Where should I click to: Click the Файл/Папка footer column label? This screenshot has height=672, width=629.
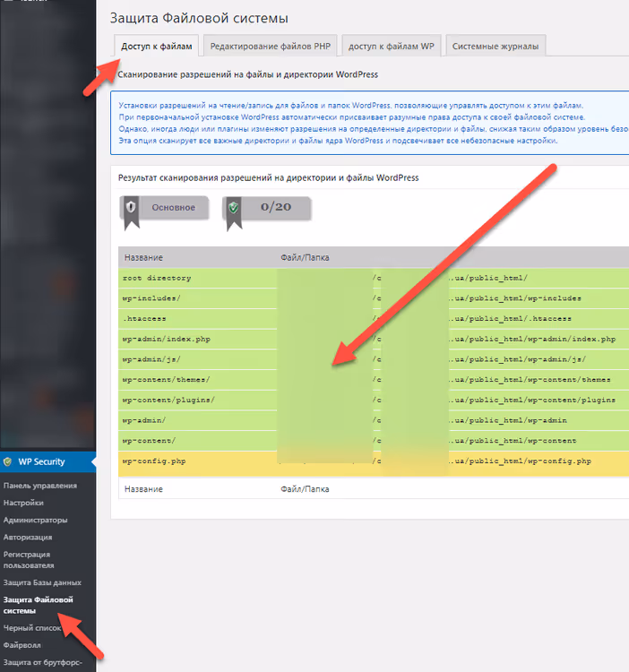(305, 489)
